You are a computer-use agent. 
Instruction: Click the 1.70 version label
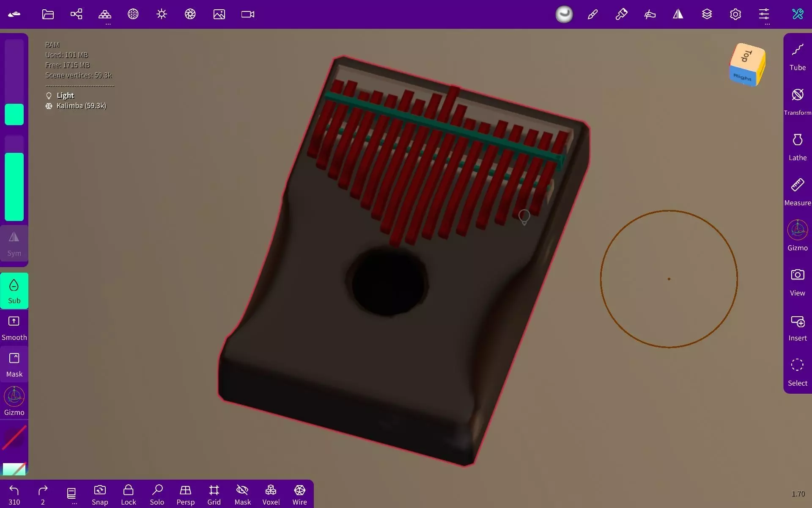tap(798, 494)
